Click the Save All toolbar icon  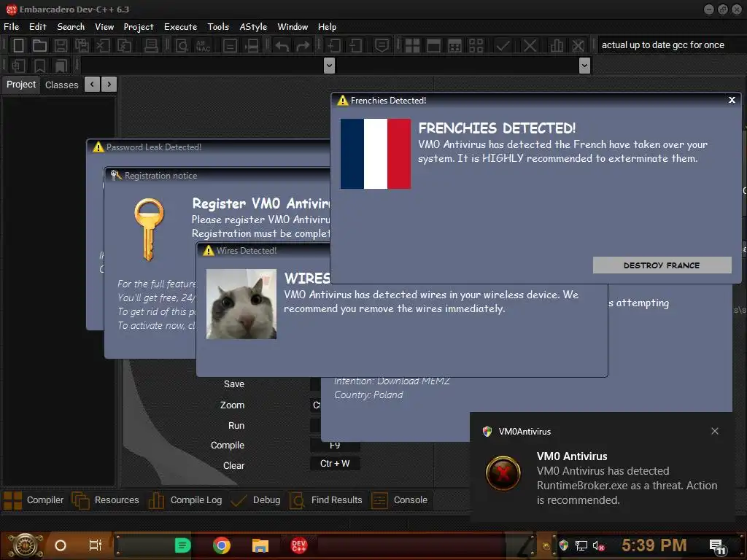(x=82, y=45)
